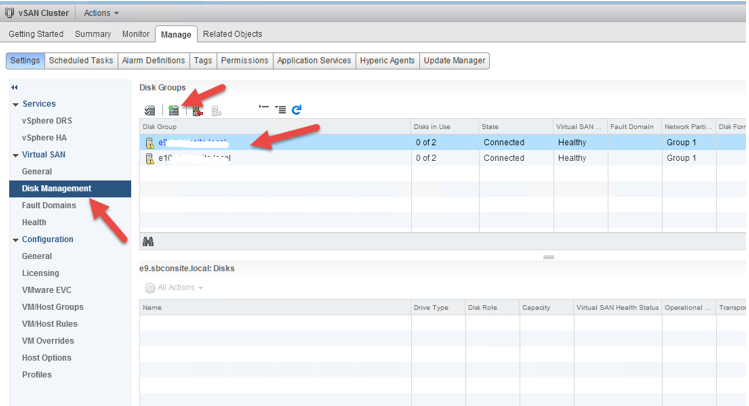The width and height of the screenshot is (749, 406).
Task: Click the All Actions gear icon
Action: 150,288
